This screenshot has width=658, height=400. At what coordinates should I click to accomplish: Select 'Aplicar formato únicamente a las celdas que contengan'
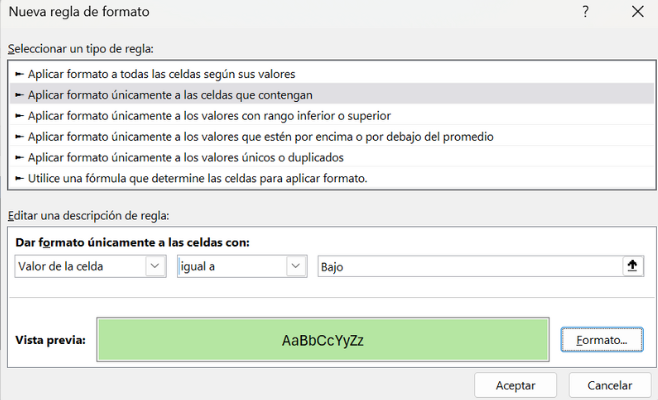pyautogui.click(x=332, y=95)
